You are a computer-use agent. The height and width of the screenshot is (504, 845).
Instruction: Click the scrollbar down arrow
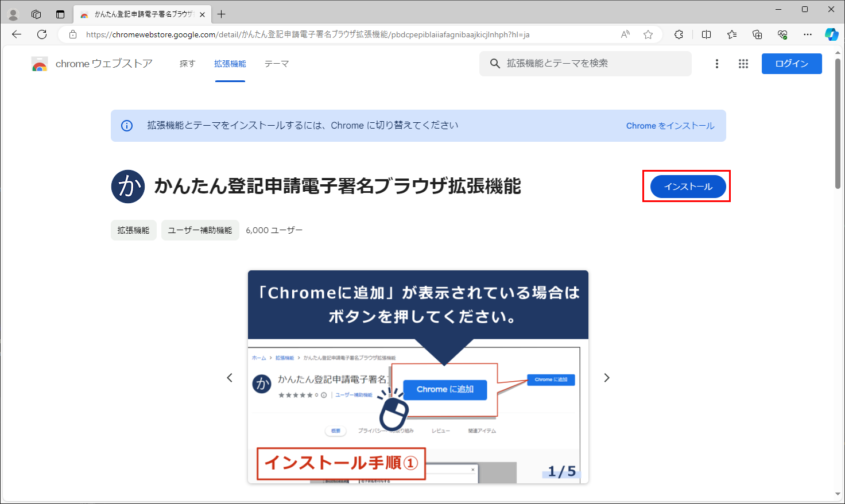[x=838, y=494]
